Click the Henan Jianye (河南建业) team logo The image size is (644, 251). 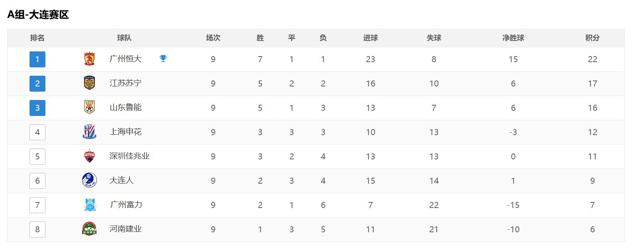pyautogui.click(x=89, y=229)
